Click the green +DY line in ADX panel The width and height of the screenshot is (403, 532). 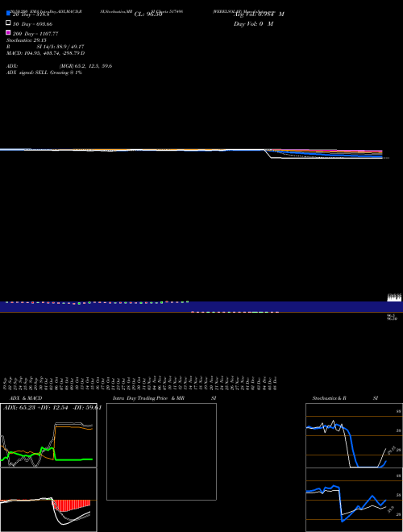pos(47,455)
